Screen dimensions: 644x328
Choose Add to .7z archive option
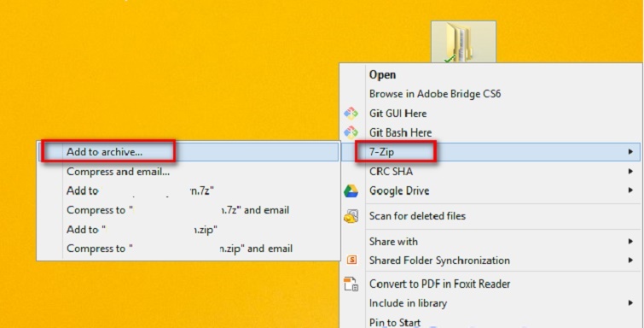tap(141, 190)
